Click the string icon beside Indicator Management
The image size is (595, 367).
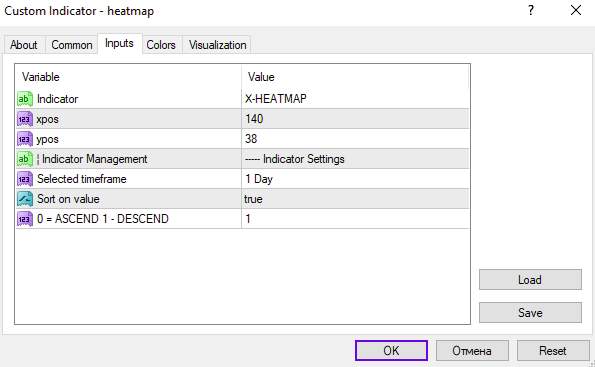(x=25, y=159)
